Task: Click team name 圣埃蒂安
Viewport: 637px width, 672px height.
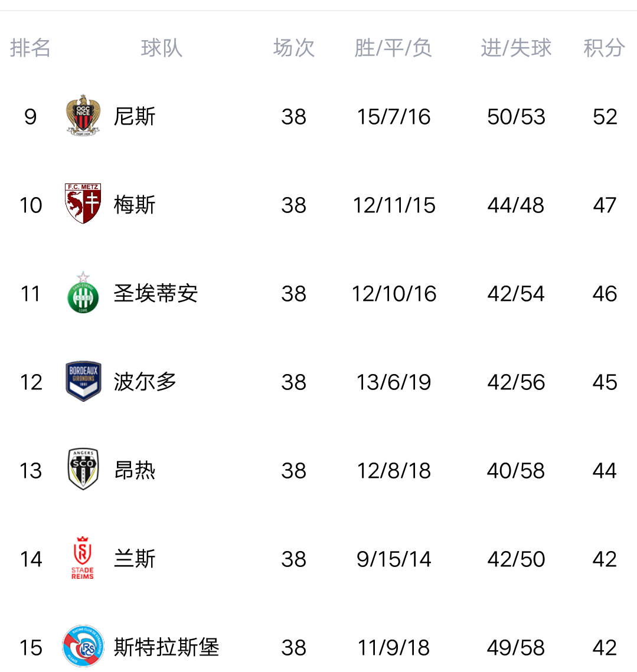Action: coord(156,293)
